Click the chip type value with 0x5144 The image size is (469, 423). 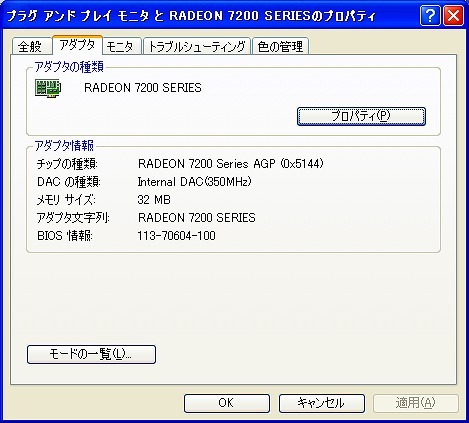click(x=231, y=164)
